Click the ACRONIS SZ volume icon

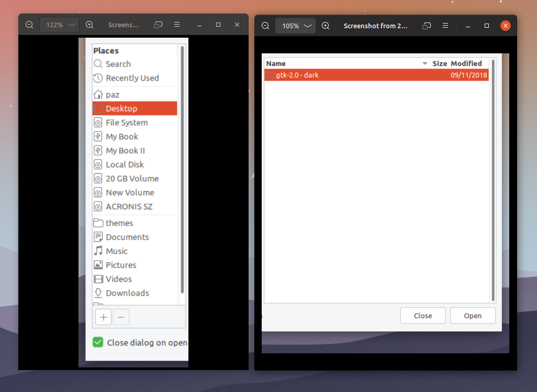(x=99, y=206)
